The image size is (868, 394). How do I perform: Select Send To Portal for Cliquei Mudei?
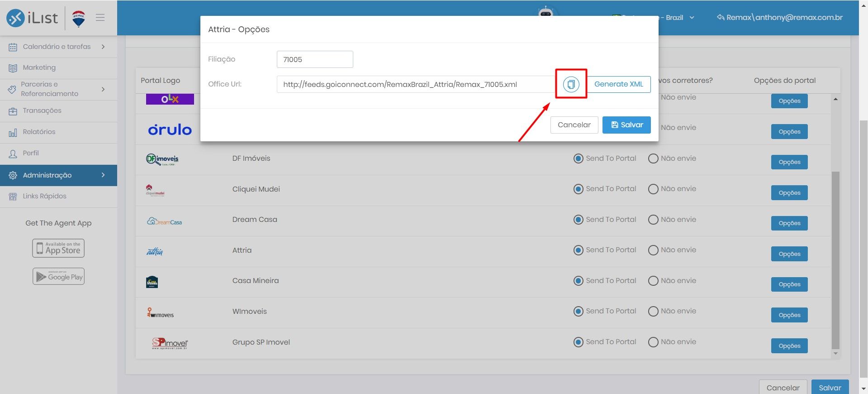point(578,189)
